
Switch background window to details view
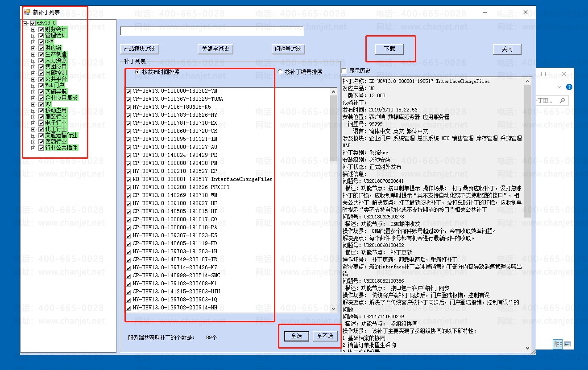(558, 344)
